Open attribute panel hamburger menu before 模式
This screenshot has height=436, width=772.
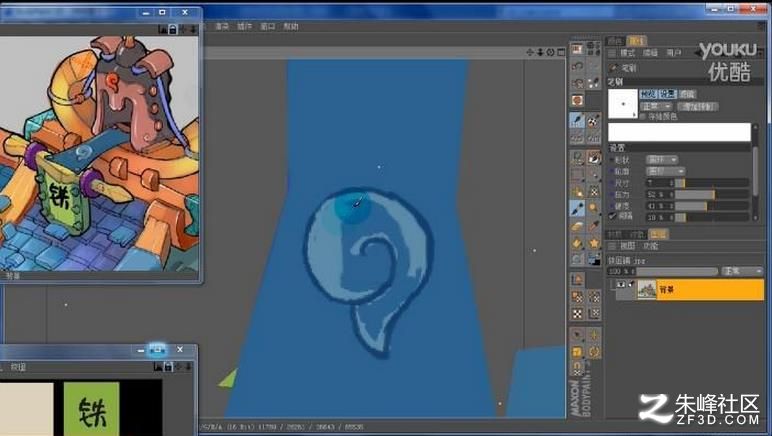612,53
